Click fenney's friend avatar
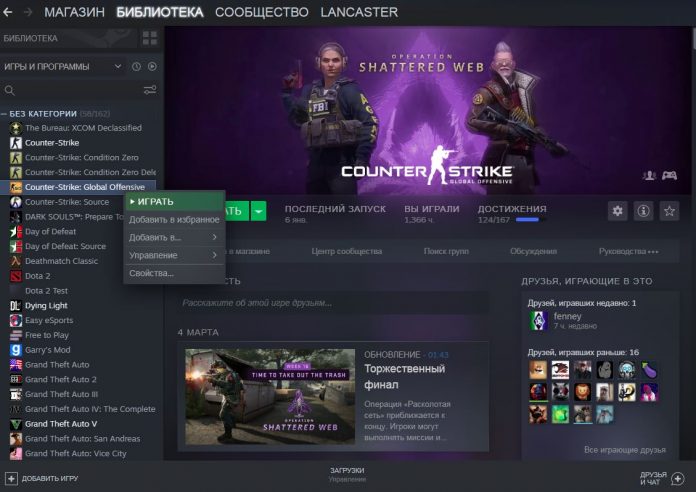 pos(538,320)
